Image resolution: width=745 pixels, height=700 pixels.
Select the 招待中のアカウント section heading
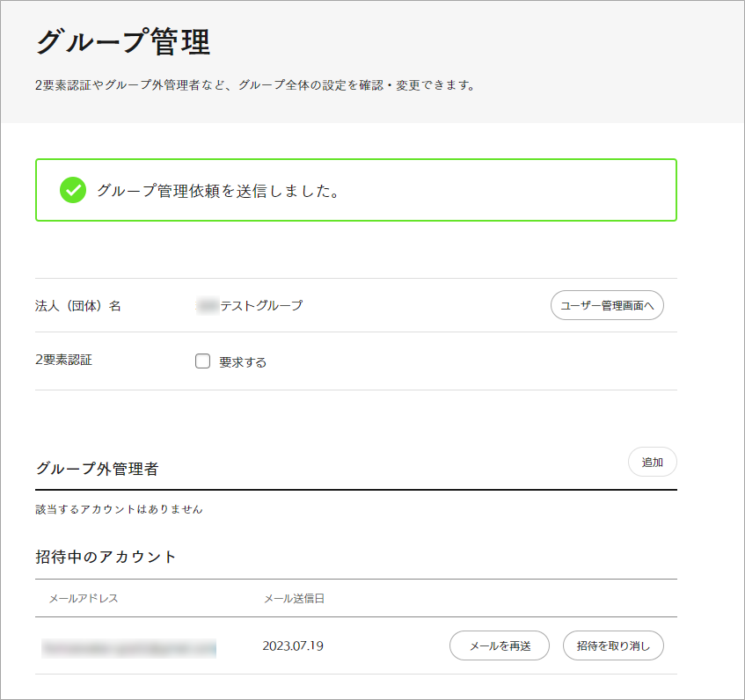pyautogui.click(x=106, y=557)
